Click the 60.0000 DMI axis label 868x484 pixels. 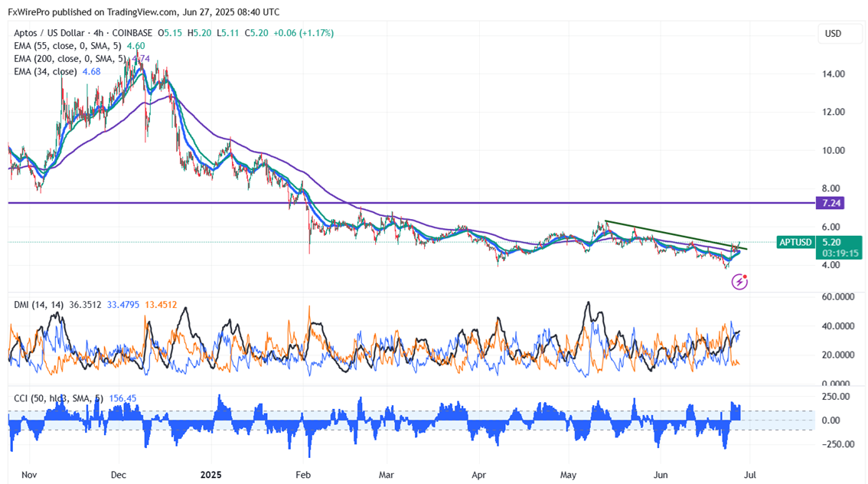839,297
